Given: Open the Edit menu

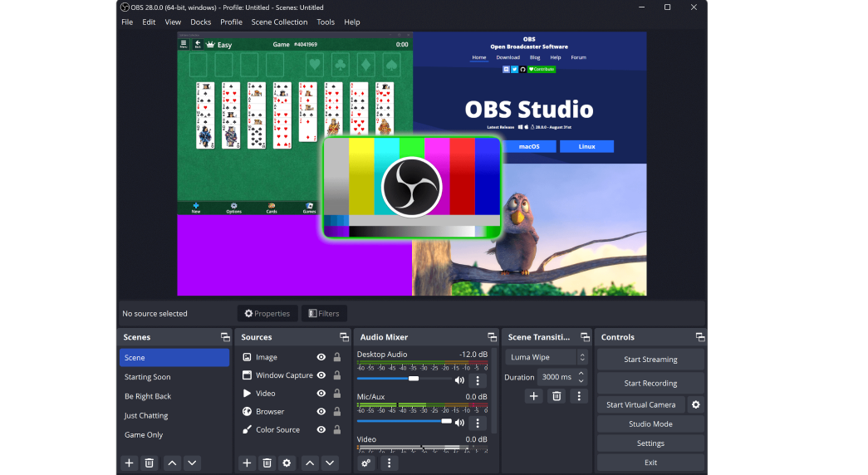Looking at the screenshot, I should coord(149,22).
